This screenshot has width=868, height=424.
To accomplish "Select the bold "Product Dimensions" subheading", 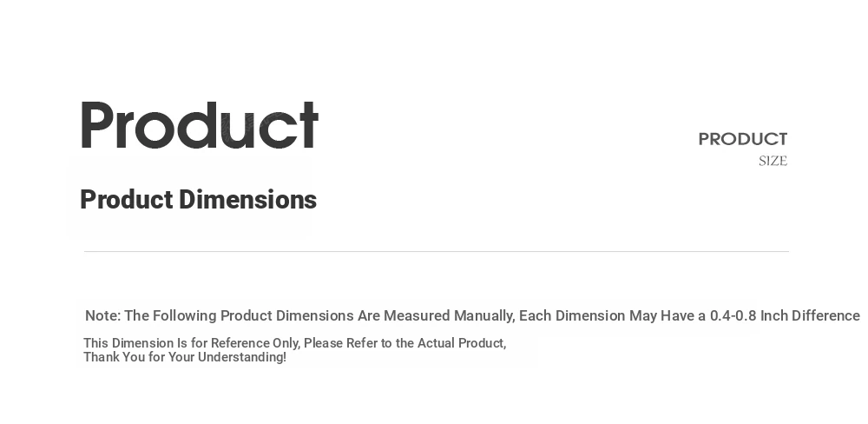I will point(198,200).
